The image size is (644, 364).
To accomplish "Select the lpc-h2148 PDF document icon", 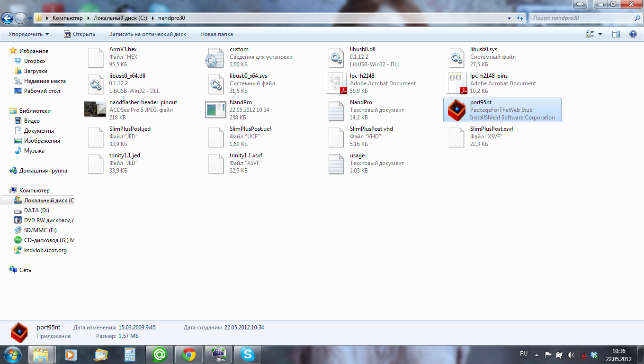I will 336,83.
